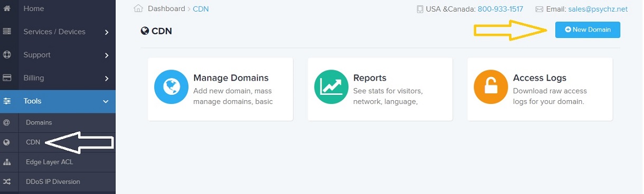
Task: Expand the Billing menu chevron
Action: point(107,79)
